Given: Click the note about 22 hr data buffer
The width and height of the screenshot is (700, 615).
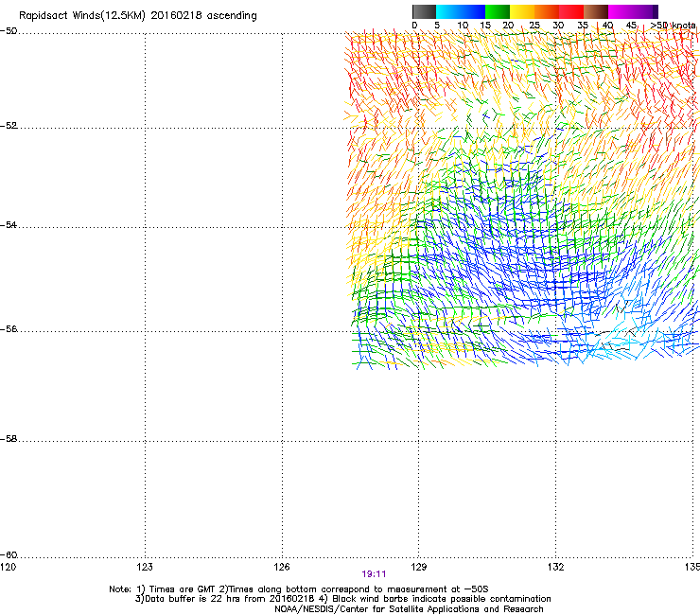Looking at the screenshot, I should (x=342, y=599).
